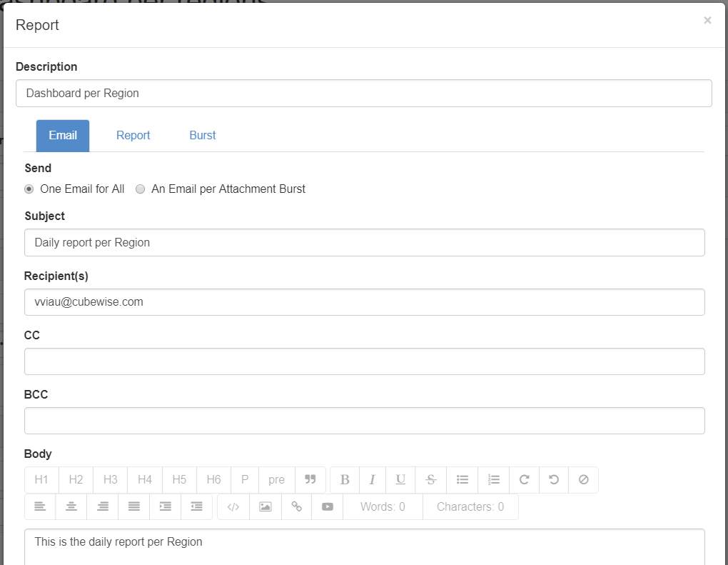
Task: Focus the CC input field
Action: point(365,361)
